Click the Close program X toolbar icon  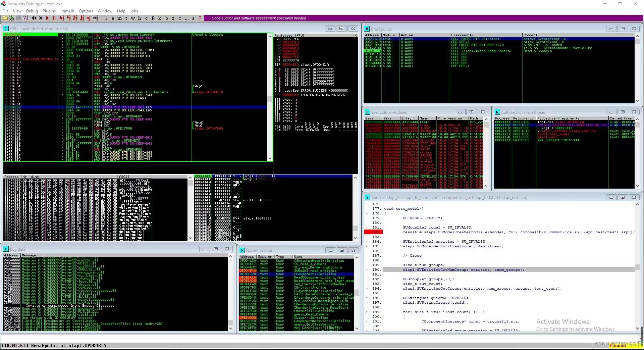tap(41, 18)
